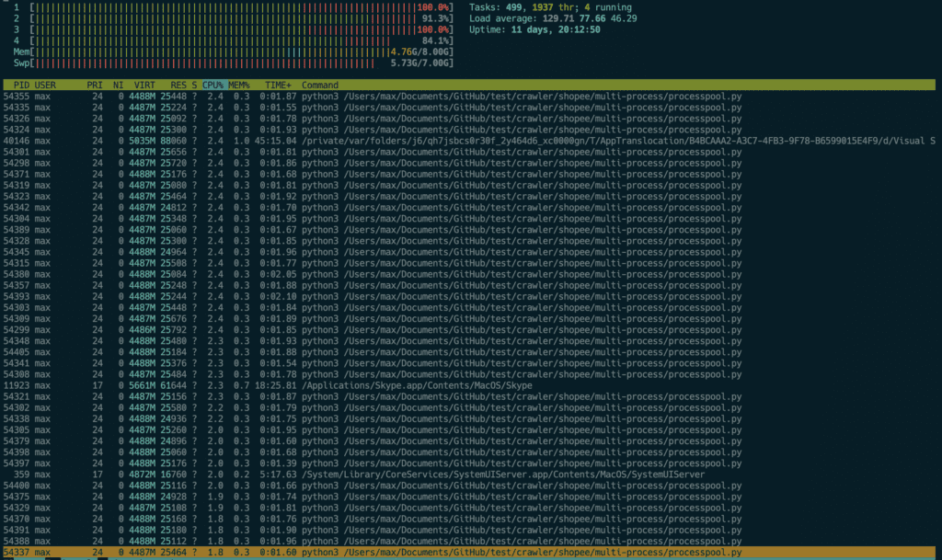Select the process row with PID 54341
Viewport: 942px width, 560px height.
point(469,362)
